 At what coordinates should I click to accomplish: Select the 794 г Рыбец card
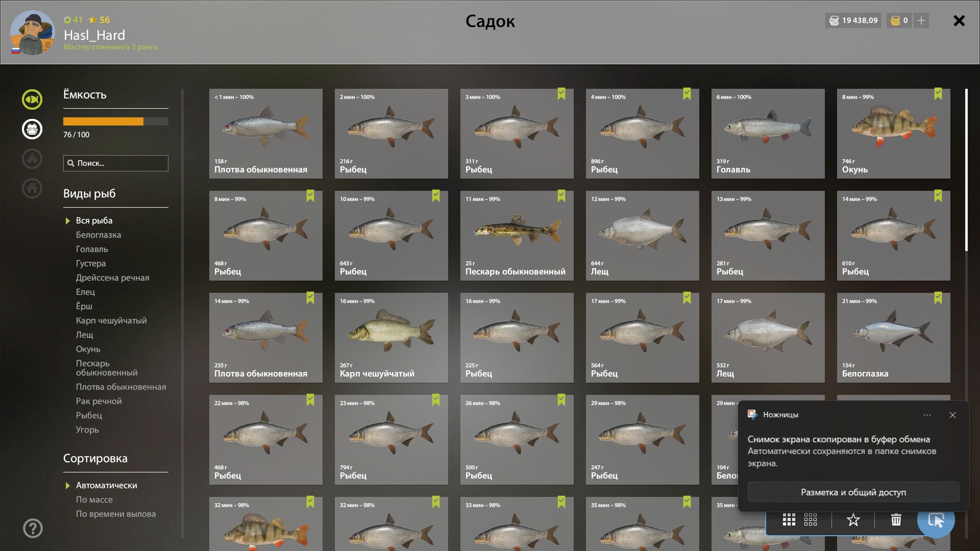(x=391, y=440)
